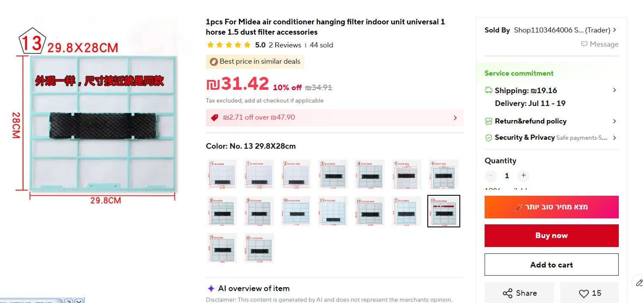Click the red coupon tag icon

215,117
